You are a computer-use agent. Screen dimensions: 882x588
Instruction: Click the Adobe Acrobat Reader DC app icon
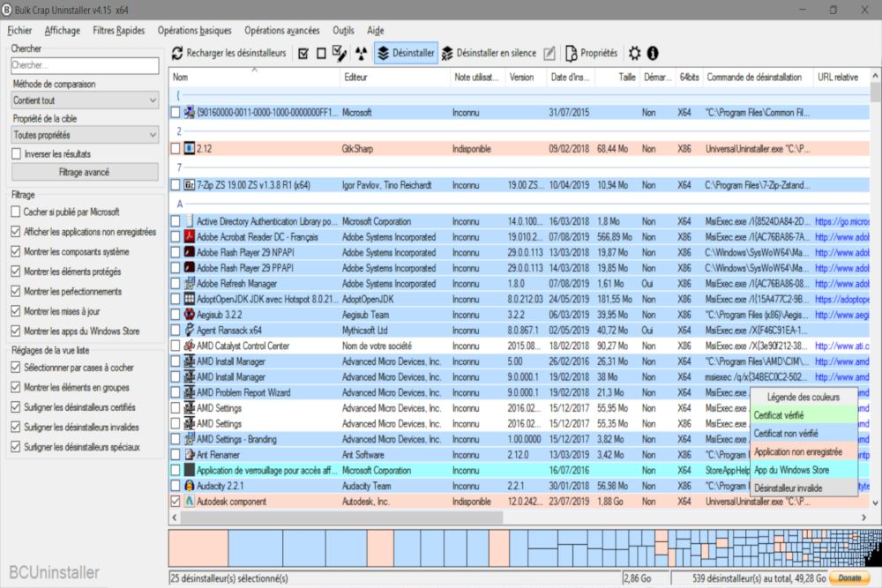point(190,237)
